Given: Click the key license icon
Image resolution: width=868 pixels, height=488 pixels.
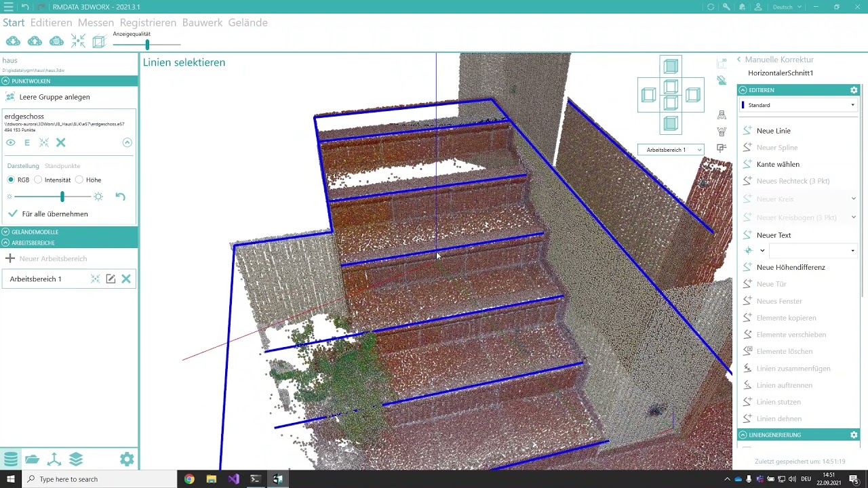Looking at the screenshot, I should 726,7.
